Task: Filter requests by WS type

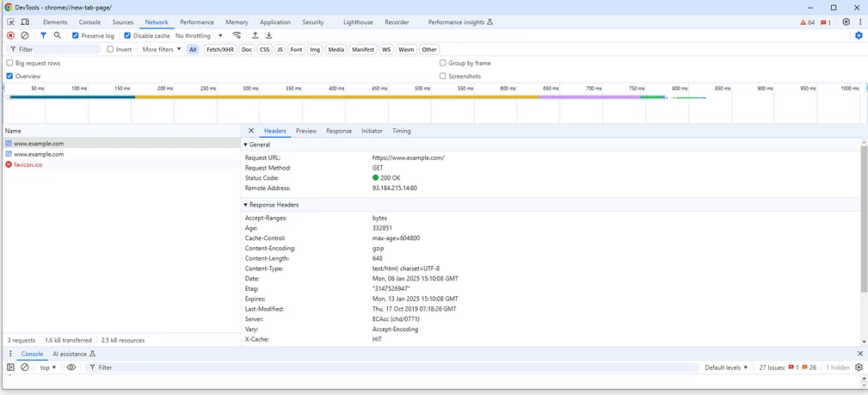Action: pos(386,49)
